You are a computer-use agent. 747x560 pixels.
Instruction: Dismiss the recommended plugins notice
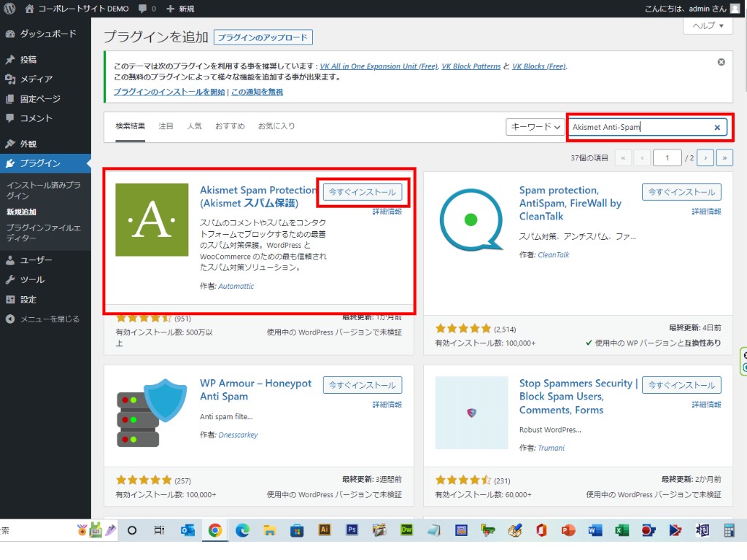pos(721,62)
